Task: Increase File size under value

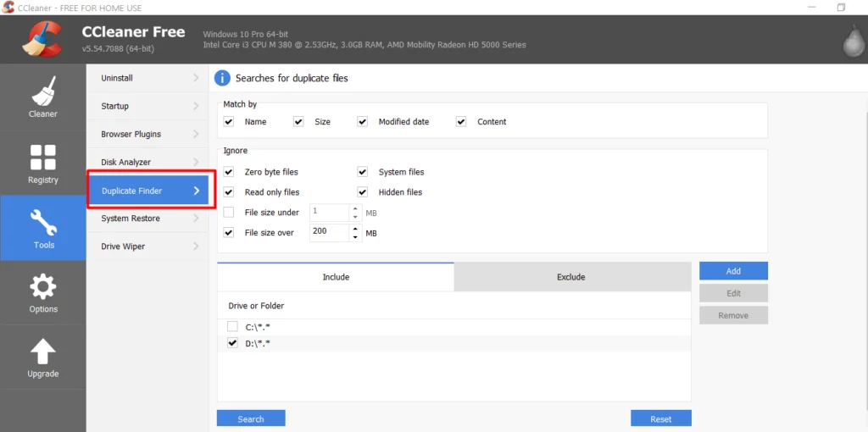Action: pyautogui.click(x=355, y=208)
